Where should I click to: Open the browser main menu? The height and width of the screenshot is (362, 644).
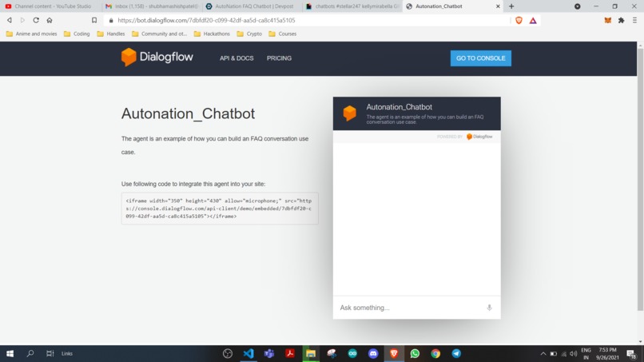coord(634,20)
